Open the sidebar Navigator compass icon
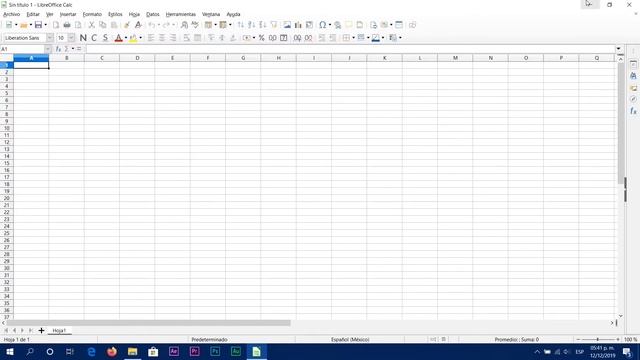This screenshot has height=360, width=640. pos(633,99)
